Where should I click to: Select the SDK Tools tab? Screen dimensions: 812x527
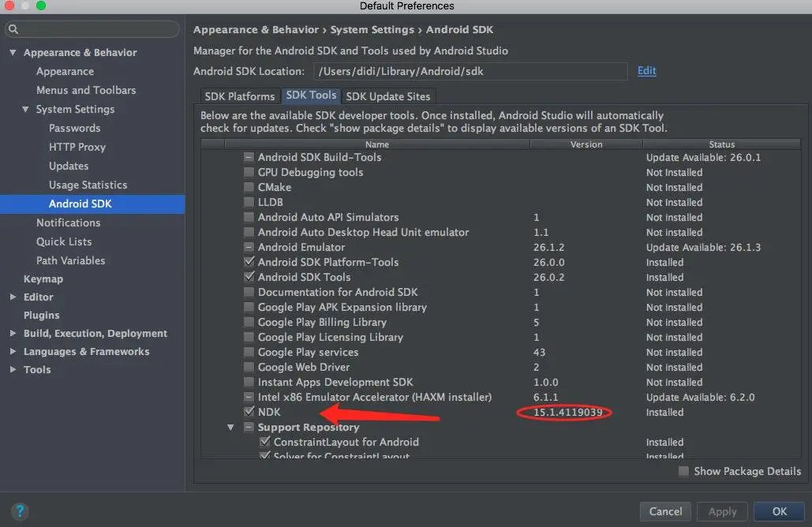point(311,95)
